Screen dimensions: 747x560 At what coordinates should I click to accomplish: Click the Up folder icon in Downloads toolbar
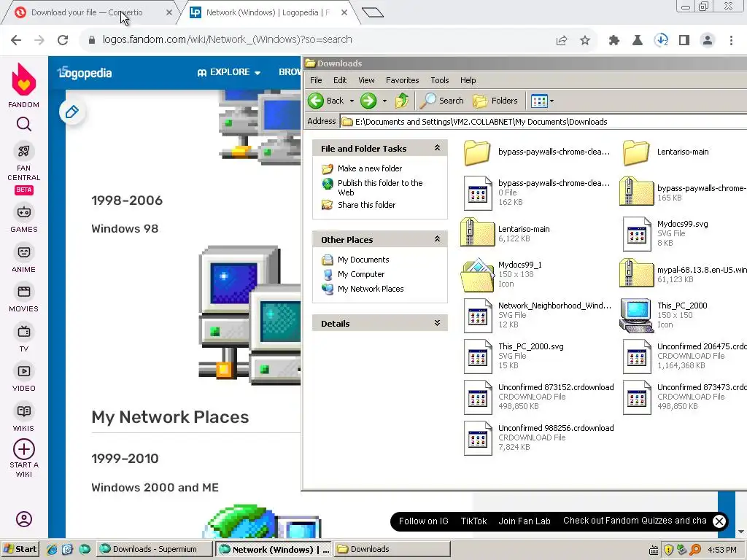tap(402, 101)
